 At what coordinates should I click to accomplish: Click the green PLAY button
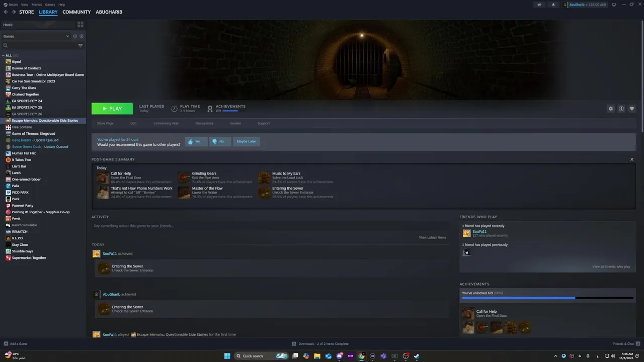(112, 109)
